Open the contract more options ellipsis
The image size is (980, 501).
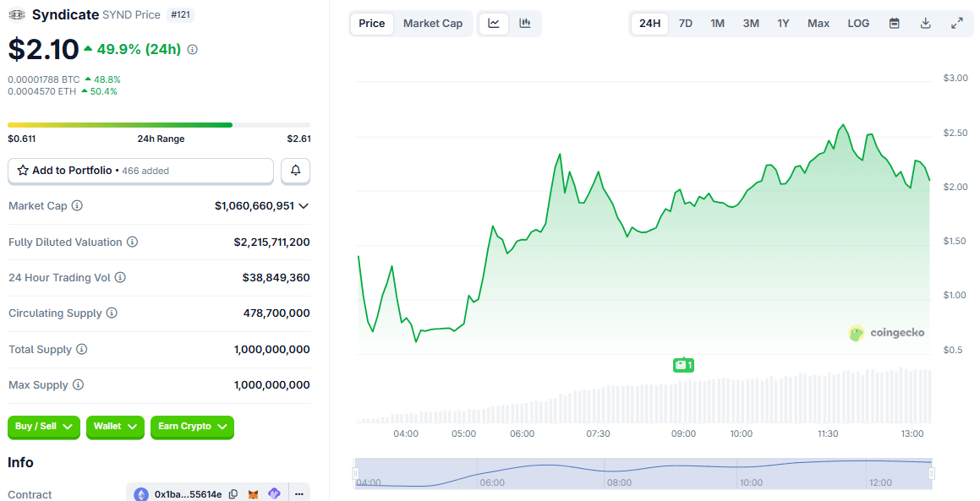point(299,494)
